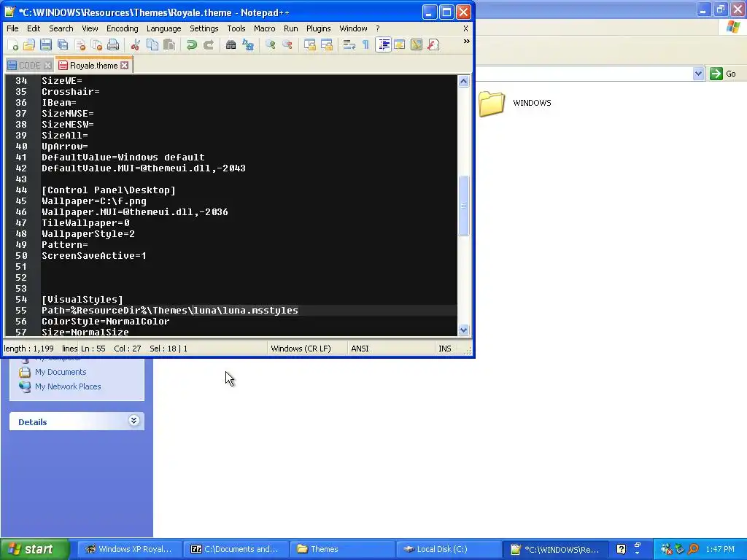Print the document with the printer icon
This screenshot has width=747, height=560.
(113, 44)
